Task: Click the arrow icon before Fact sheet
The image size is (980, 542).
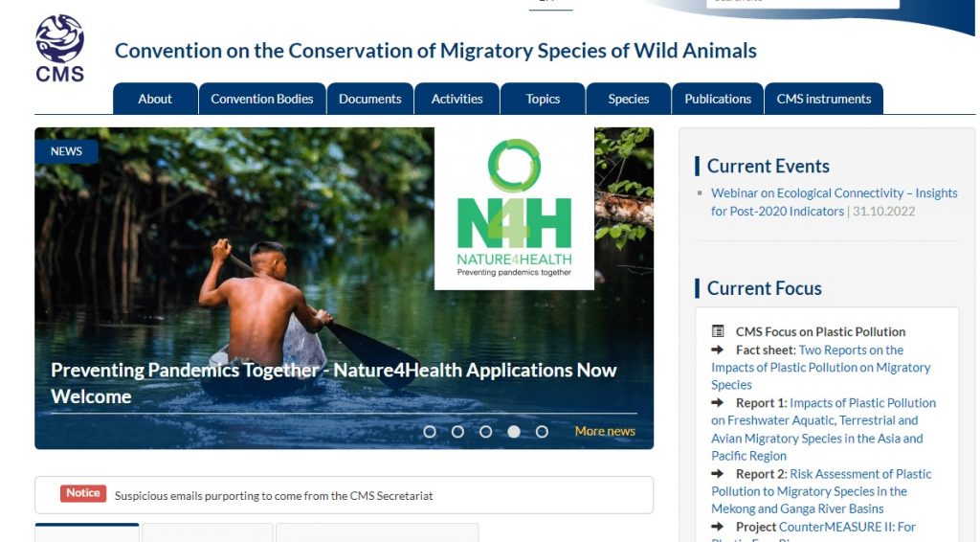Action: [x=718, y=350]
